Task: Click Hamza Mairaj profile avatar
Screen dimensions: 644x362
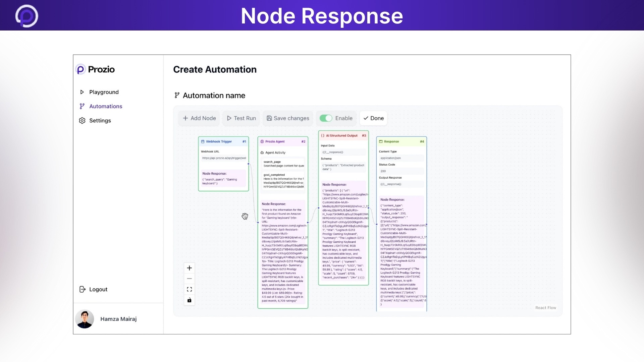Action: tap(85, 319)
